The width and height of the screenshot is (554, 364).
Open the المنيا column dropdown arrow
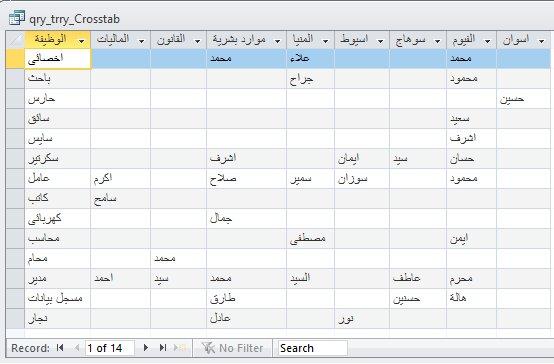pyautogui.click(x=326, y=41)
